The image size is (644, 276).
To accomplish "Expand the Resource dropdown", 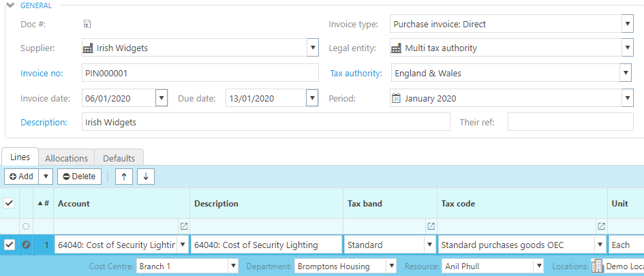I will [538, 266].
